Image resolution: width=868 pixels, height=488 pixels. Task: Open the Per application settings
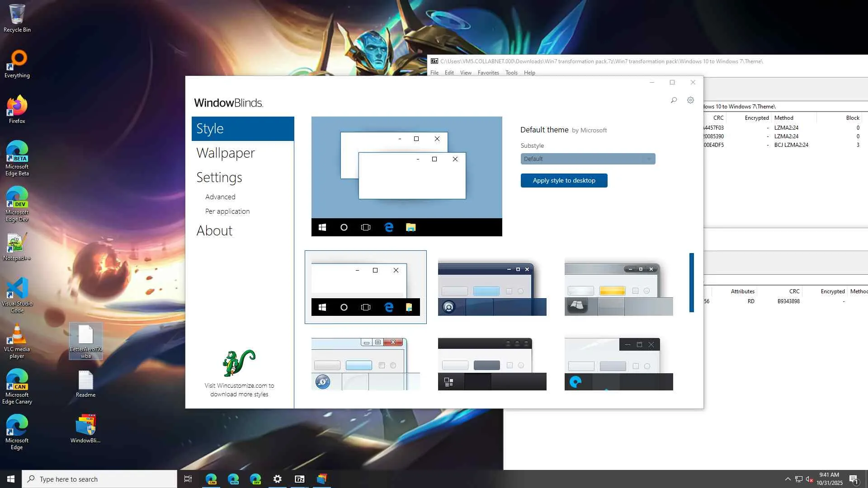pos(227,211)
